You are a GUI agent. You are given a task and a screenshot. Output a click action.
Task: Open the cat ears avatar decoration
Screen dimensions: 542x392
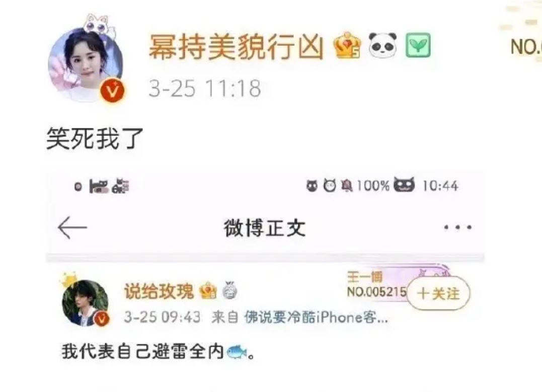pos(99,24)
